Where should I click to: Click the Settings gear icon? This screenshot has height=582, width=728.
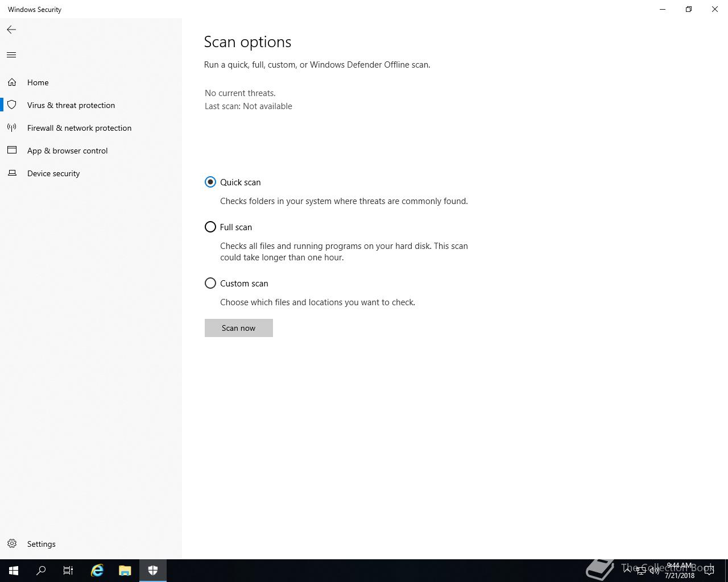point(12,544)
